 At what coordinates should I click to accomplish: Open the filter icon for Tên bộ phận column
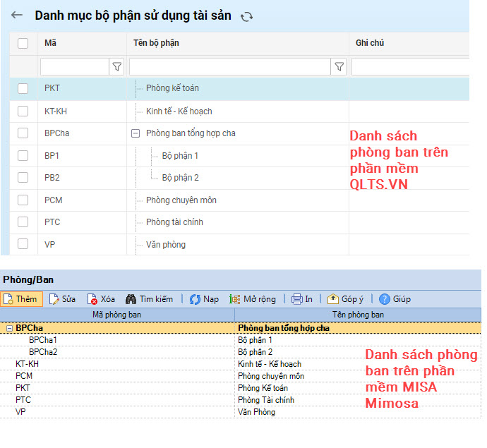[x=339, y=66]
